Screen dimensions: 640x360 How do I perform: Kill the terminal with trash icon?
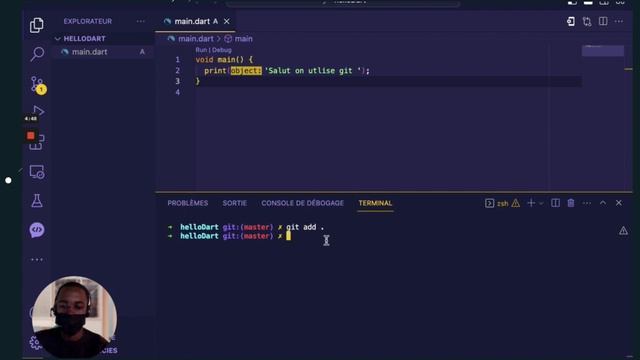[571, 203]
